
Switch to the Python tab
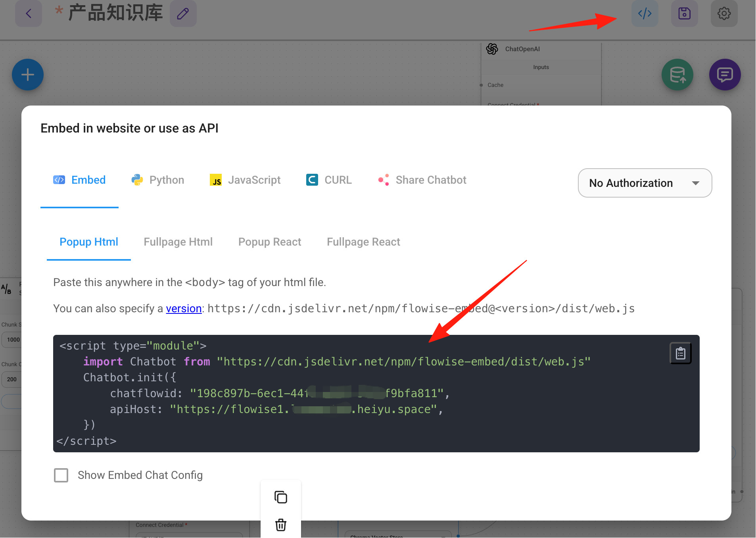tap(157, 180)
